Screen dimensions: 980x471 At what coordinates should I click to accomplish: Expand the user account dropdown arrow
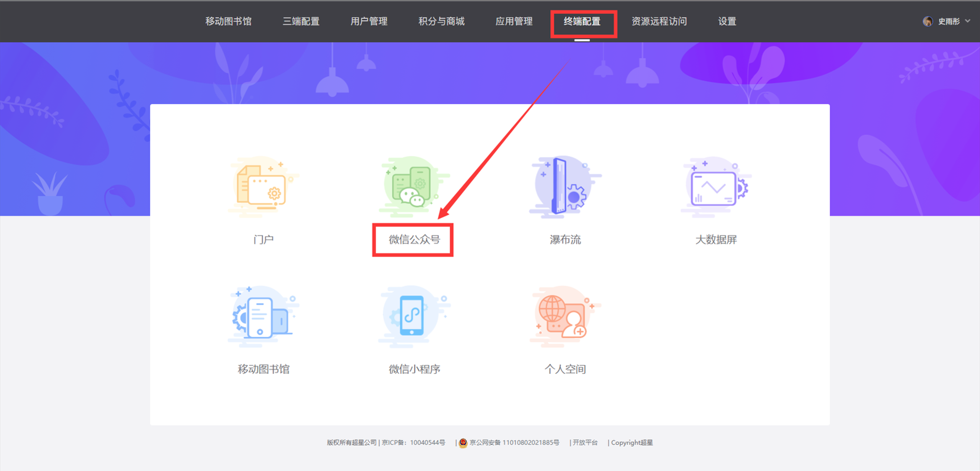[x=967, y=21]
